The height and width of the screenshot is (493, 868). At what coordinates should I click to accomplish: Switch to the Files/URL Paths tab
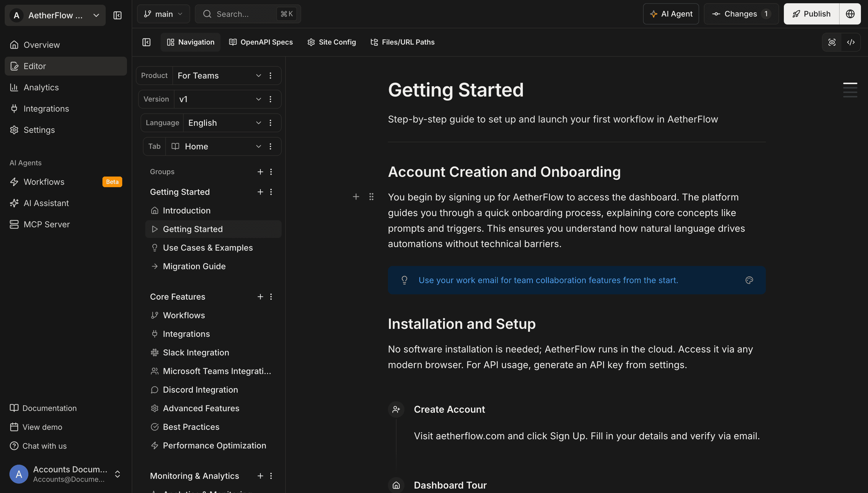(402, 42)
